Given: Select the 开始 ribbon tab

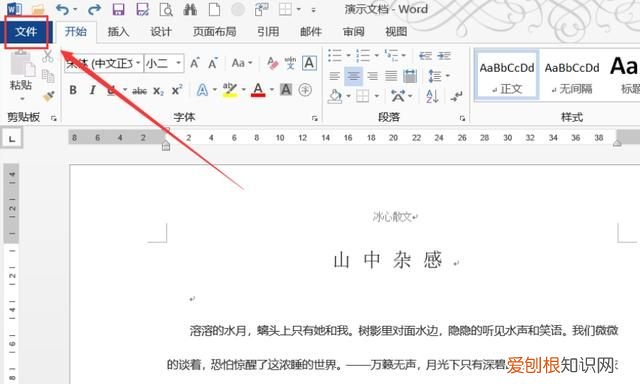Looking at the screenshot, I should pyautogui.click(x=76, y=32).
